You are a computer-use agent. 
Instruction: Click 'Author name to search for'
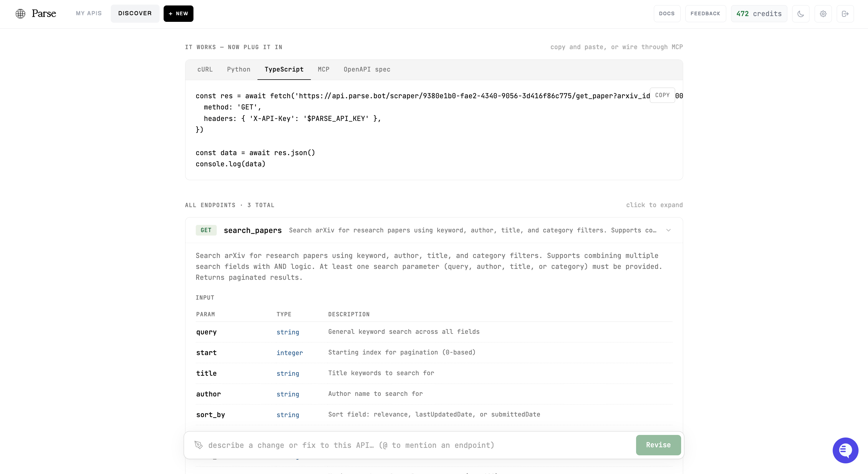coord(375,394)
